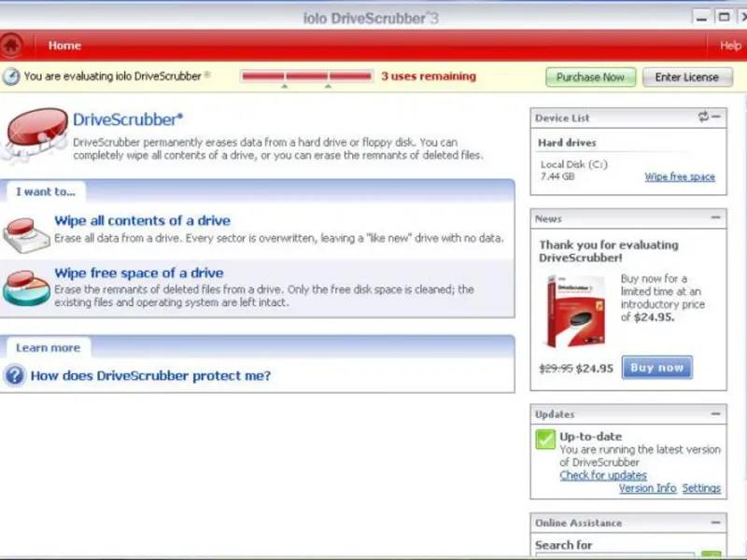Viewport: 747px width, 560px height.
Task: Click the Wipe all contents drive icon
Action: 26,234
